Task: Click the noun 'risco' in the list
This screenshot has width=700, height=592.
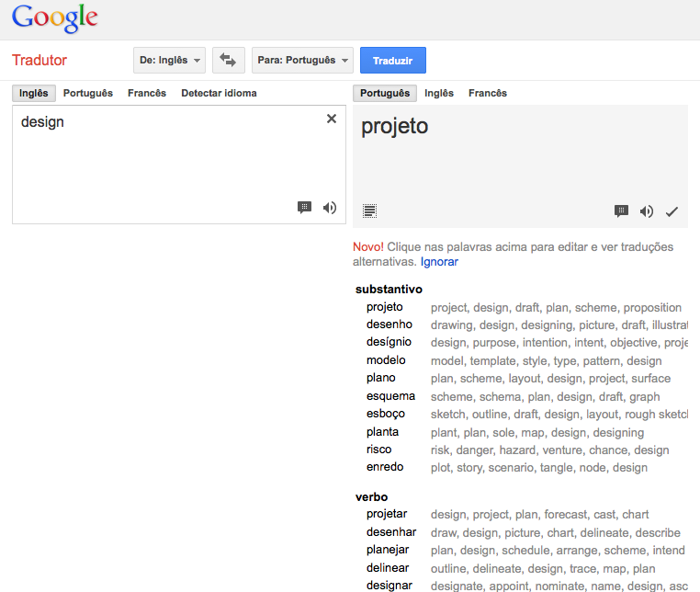Action: (x=379, y=450)
